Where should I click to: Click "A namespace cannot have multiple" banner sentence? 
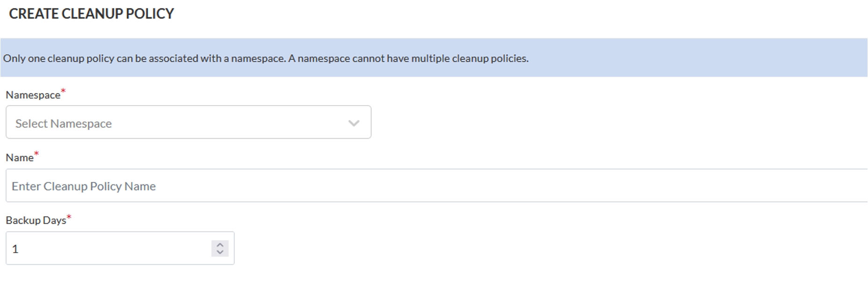click(x=408, y=58)
